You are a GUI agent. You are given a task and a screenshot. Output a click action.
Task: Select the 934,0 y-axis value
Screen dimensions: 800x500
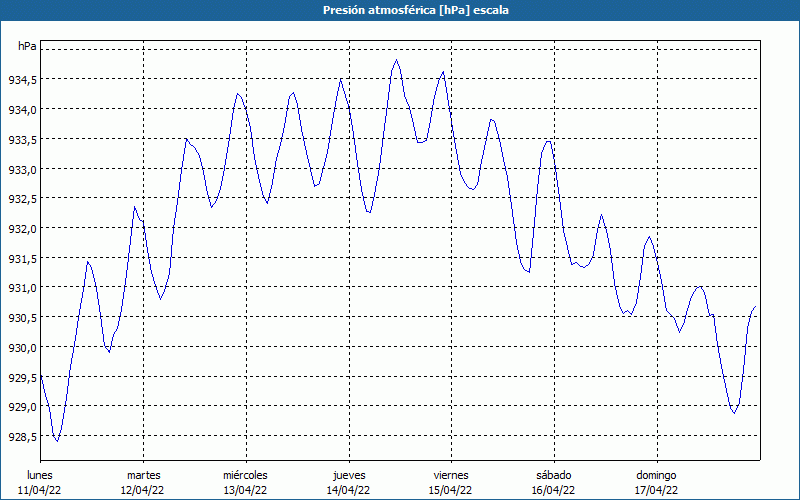point(22,109)
